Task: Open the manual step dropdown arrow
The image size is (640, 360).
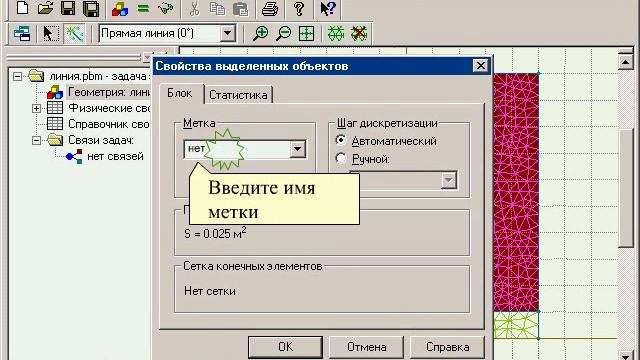Action: [x=449, y=180]
